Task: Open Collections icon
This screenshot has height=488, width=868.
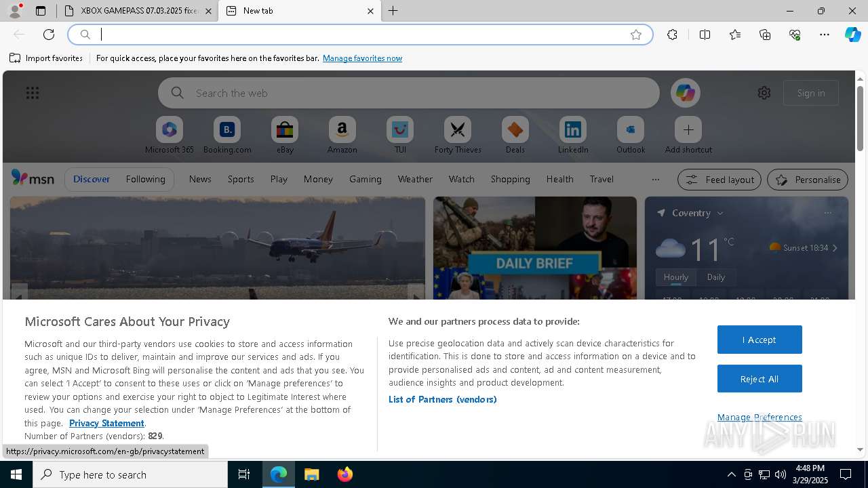Action: [765, 35]
